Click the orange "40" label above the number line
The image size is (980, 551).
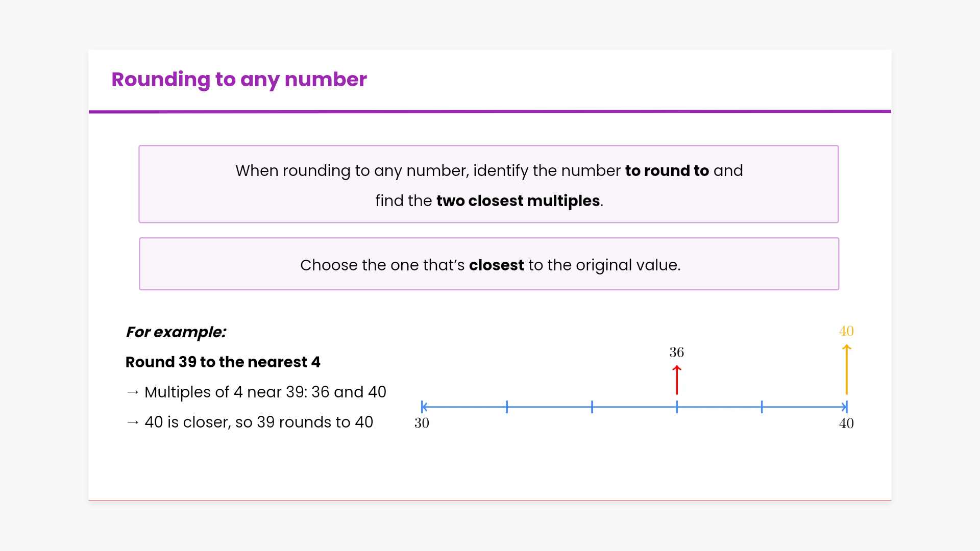tap(846, 331)
